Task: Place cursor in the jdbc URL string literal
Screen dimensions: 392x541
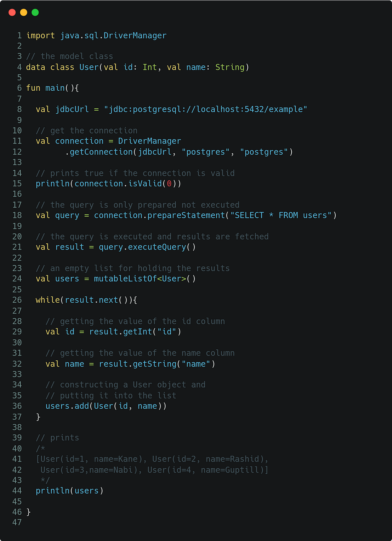Action: 206,109
